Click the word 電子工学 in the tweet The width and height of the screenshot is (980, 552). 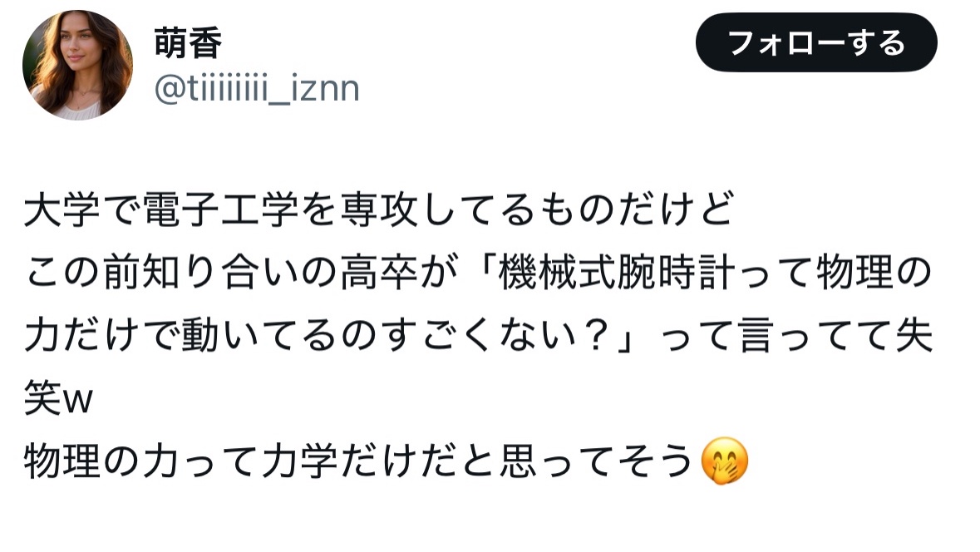click(221, 209)
